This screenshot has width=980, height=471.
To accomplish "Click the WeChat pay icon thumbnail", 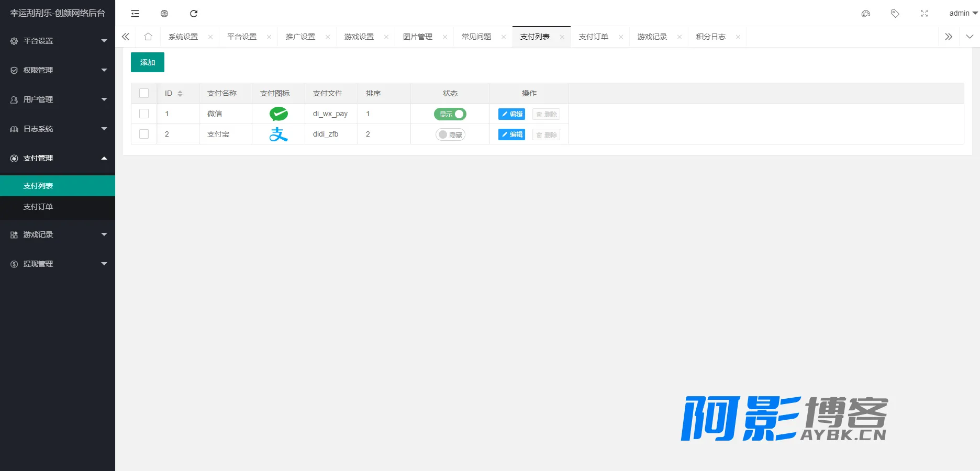I will (x=279, y=114).
